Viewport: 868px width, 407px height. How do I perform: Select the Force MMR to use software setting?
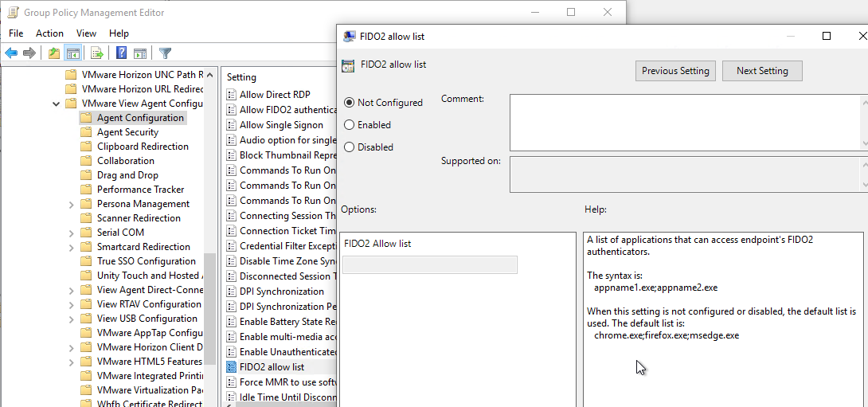click(287, 382)
